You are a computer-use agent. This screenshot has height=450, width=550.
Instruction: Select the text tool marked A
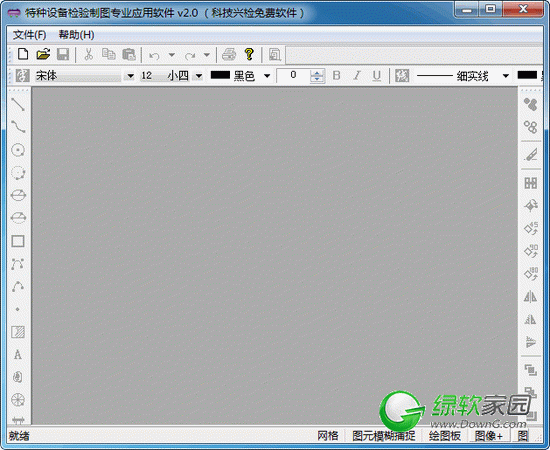[18, 355]
